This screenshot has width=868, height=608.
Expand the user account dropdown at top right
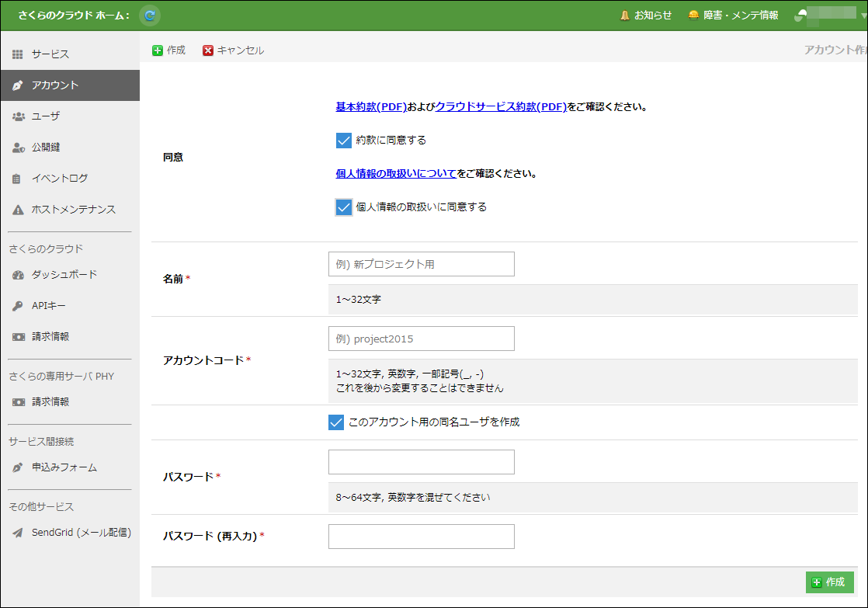(x=831, y=15)
